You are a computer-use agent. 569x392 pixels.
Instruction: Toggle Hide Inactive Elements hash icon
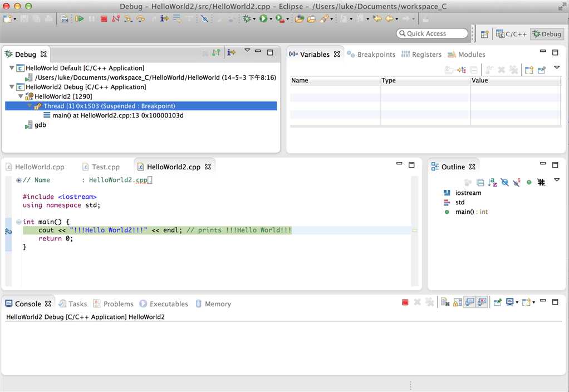[x=541, y=182]
